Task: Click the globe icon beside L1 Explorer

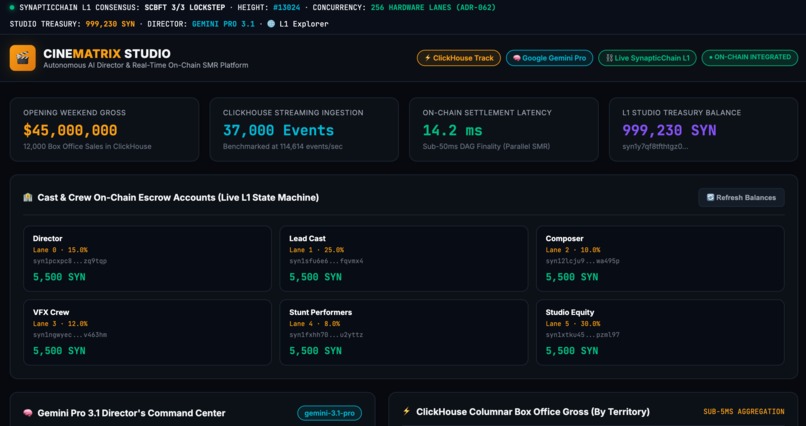Action: [x=271, y=24]
